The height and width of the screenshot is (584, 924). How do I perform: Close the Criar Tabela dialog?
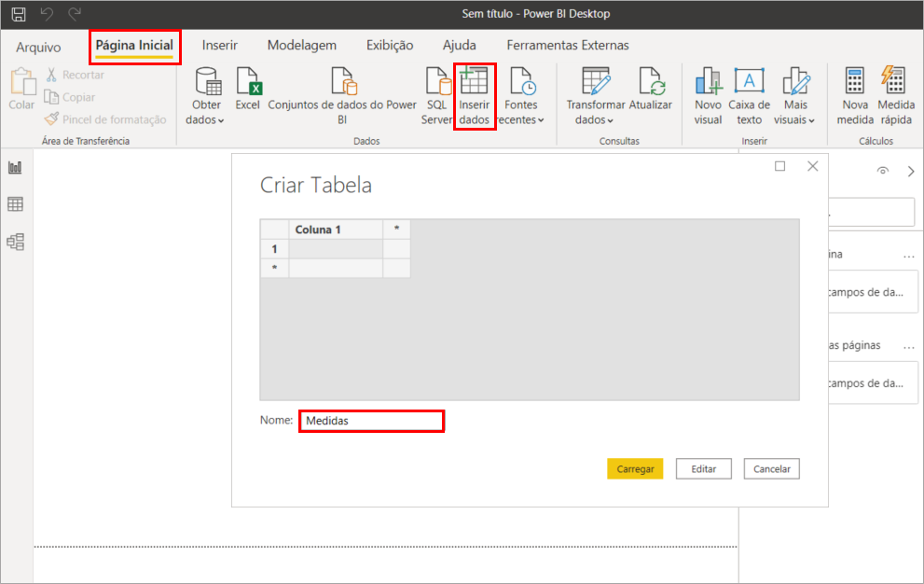point(813,166)
